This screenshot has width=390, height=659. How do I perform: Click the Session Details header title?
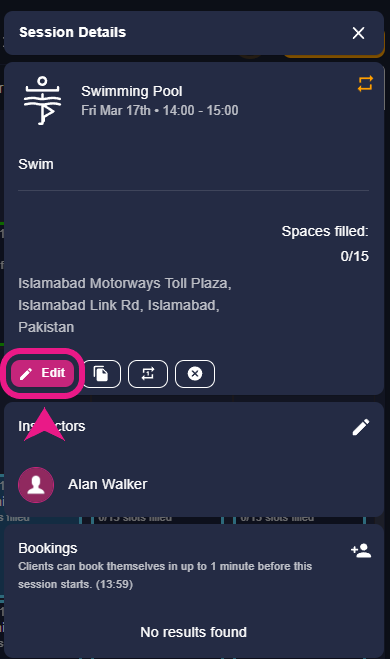(x=72, y=32)
